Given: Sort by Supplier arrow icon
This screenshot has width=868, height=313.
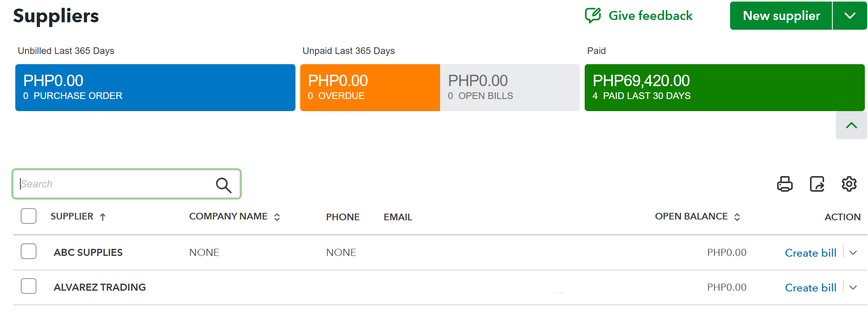Looking at the screenshot, I should [103, 217].
